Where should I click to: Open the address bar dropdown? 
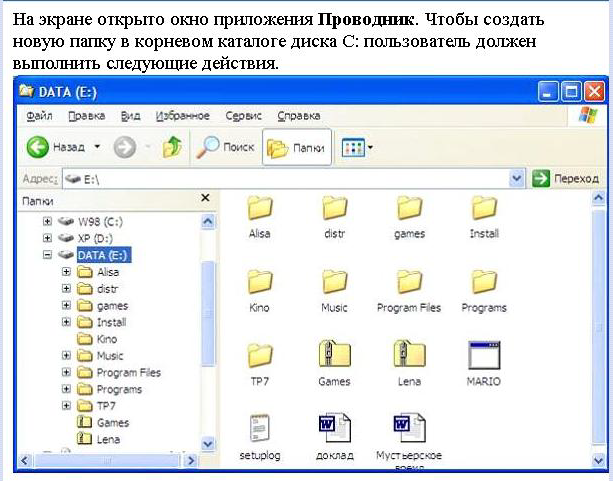[517, 179]
